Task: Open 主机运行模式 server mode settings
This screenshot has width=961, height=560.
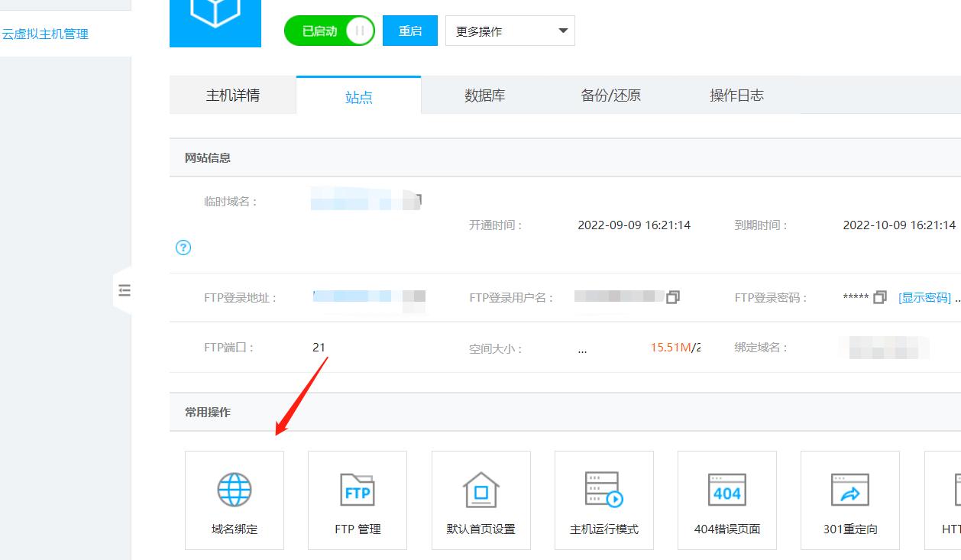Action: [x=603, y=500]
